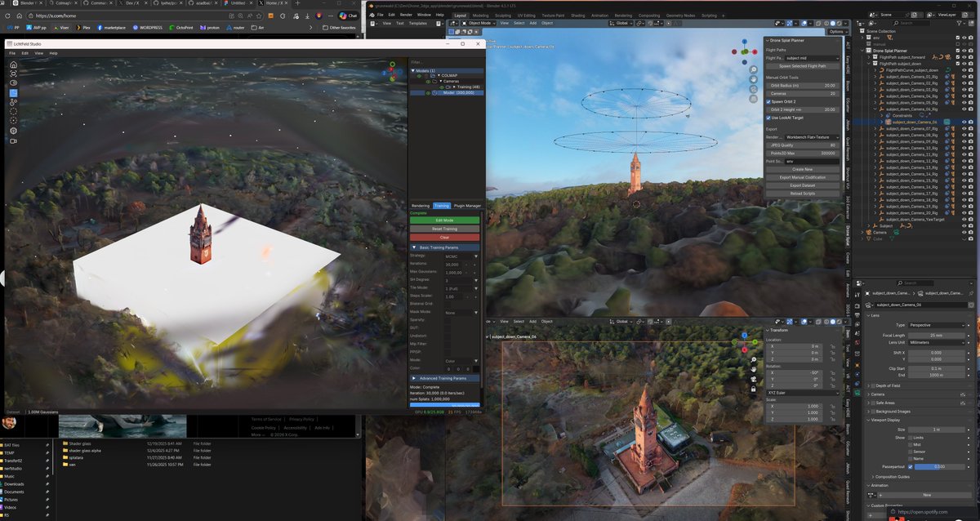Screen dimensions: 980x521
Task: Click the WORDPRESS bookmark in browser
Action: [x=148, y=27]
